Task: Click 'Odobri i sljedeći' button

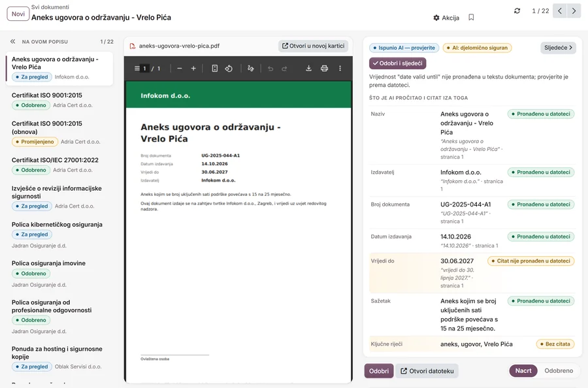Action: (397, 63)
